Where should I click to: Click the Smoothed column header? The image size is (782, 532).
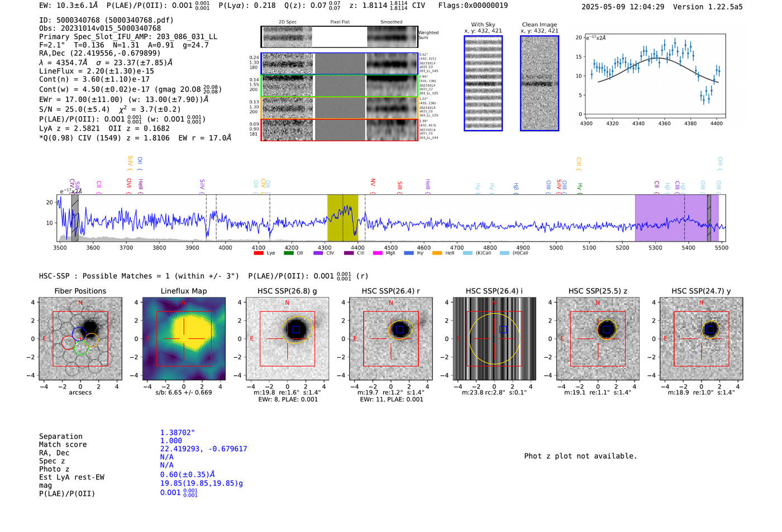392,22
